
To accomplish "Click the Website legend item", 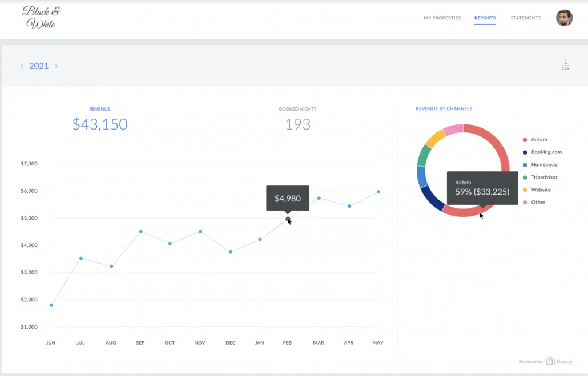I will pyautogui.click(x=541, y=189).
